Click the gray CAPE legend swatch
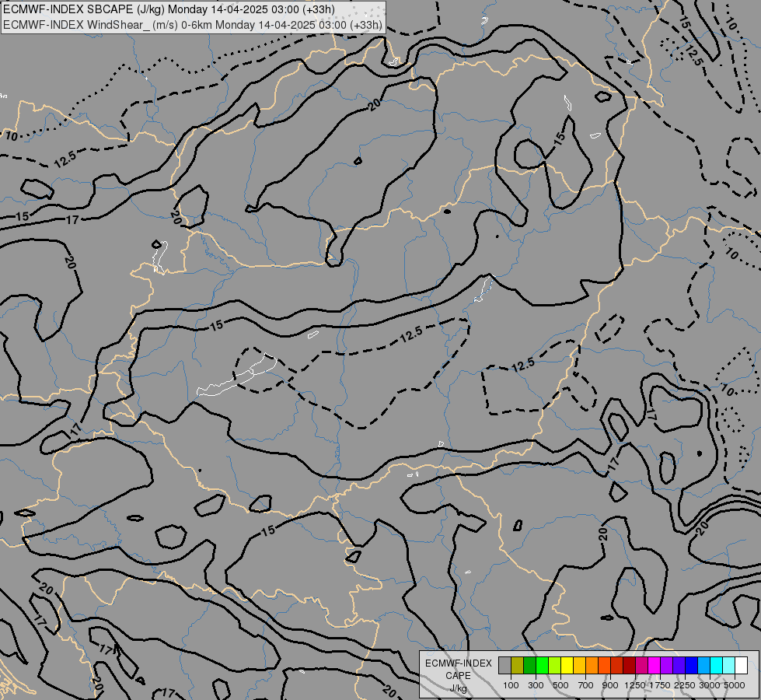Viewport: 761px width, 700px height. pos(504,665)
